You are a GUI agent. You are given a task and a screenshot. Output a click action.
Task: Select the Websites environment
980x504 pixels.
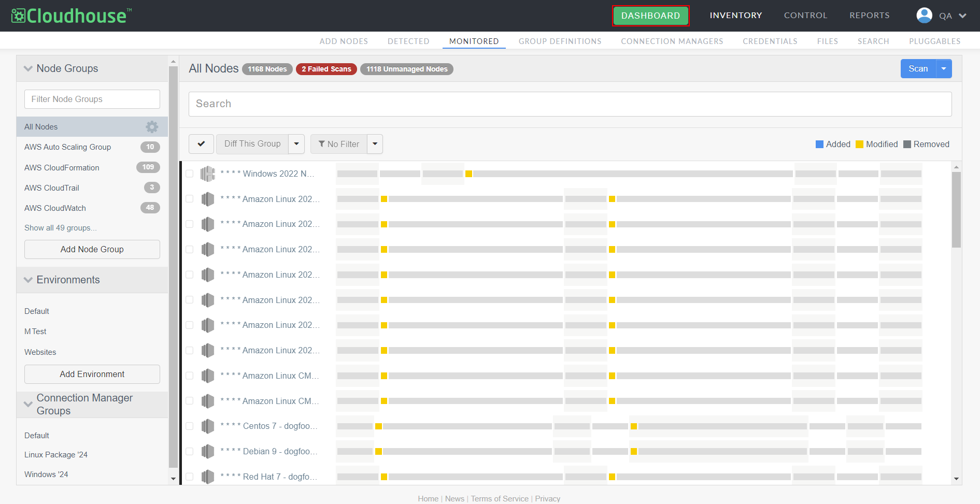40,352
